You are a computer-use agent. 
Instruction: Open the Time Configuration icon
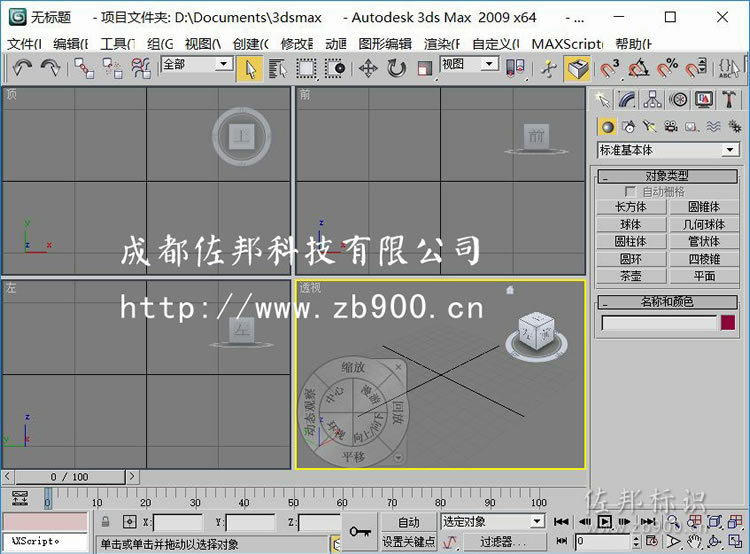[652, 542]
